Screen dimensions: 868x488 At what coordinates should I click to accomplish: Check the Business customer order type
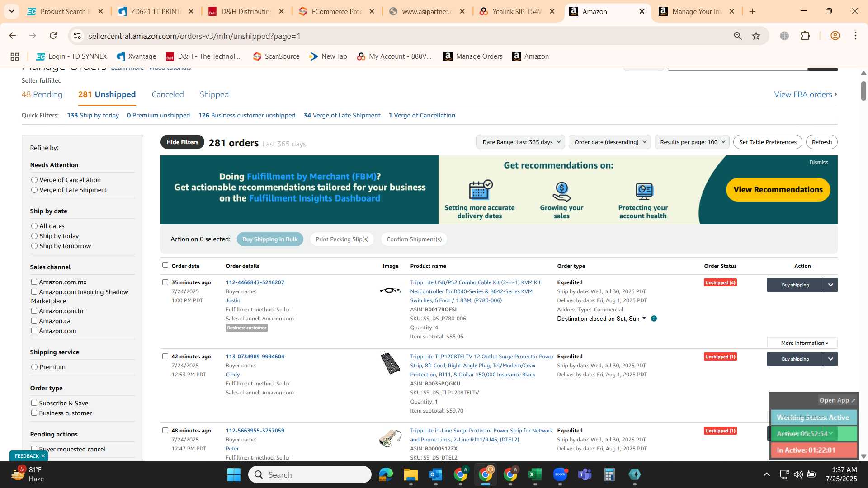(x=34, y=413)
